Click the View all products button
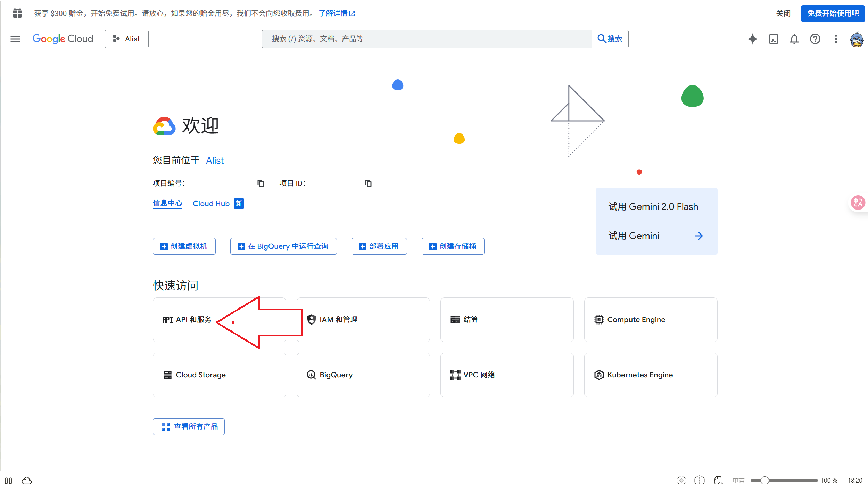Screen dimensions: 868x484 pyautogui.click(x=189, y=427)
